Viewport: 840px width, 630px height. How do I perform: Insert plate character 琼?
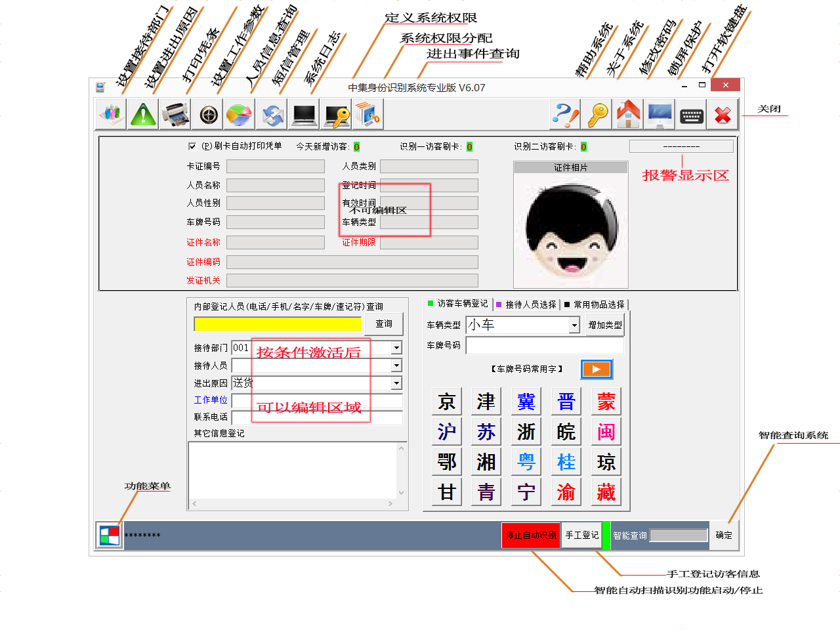pyautogui.click(x=606, y=462)
